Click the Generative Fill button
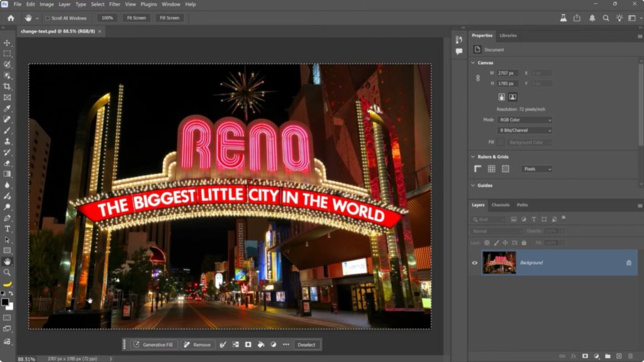 click(x=154, y=345)
